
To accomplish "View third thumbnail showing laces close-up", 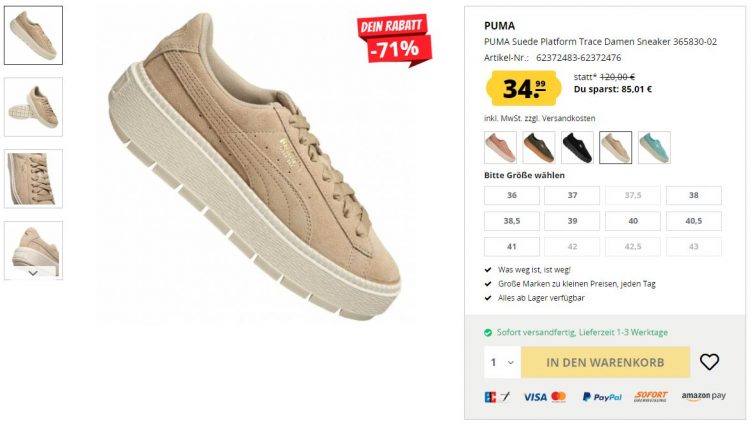I will (x=33, y=179).
